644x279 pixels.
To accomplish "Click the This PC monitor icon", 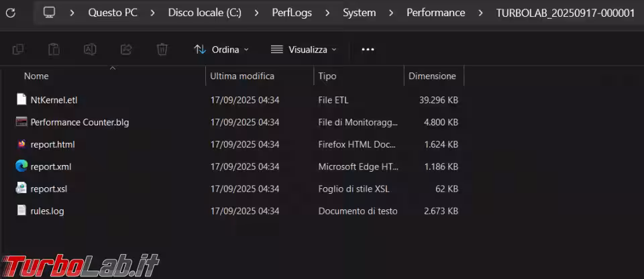I will [x=49, y=13].
